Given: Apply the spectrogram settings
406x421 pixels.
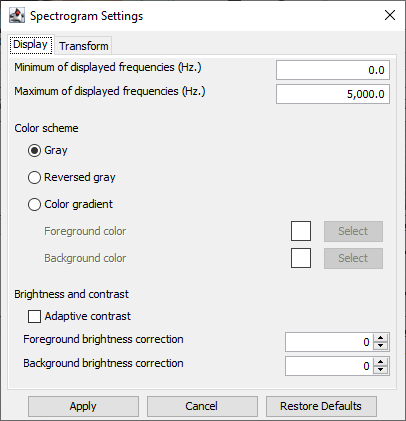Looking at the screenshot, I should click(83, 406).
